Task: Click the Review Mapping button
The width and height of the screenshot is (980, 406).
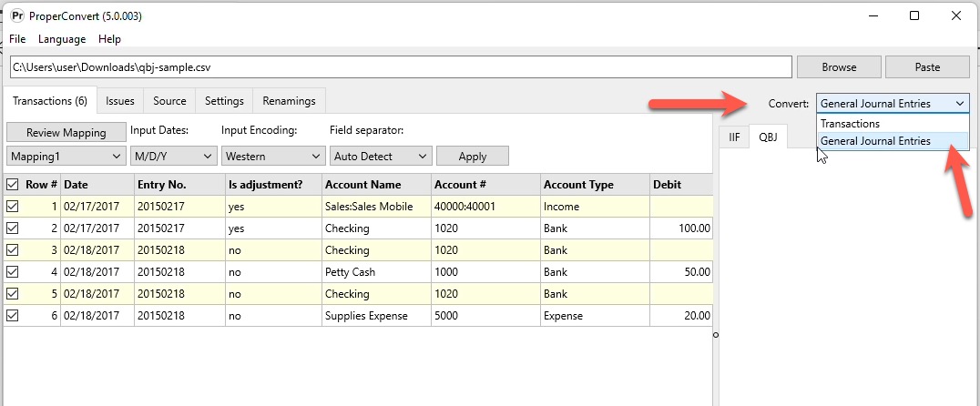Action: point(66,132)
